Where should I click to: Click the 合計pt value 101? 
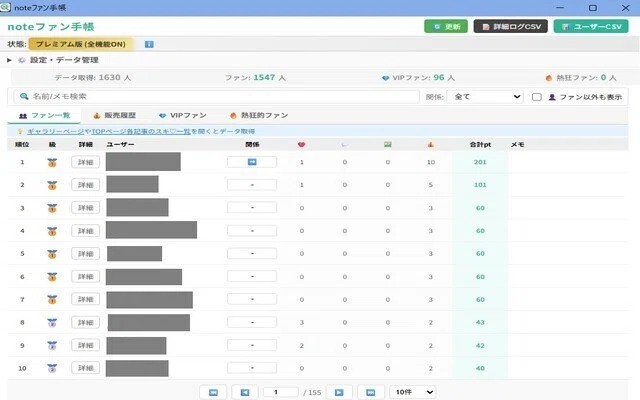point(480,185)
